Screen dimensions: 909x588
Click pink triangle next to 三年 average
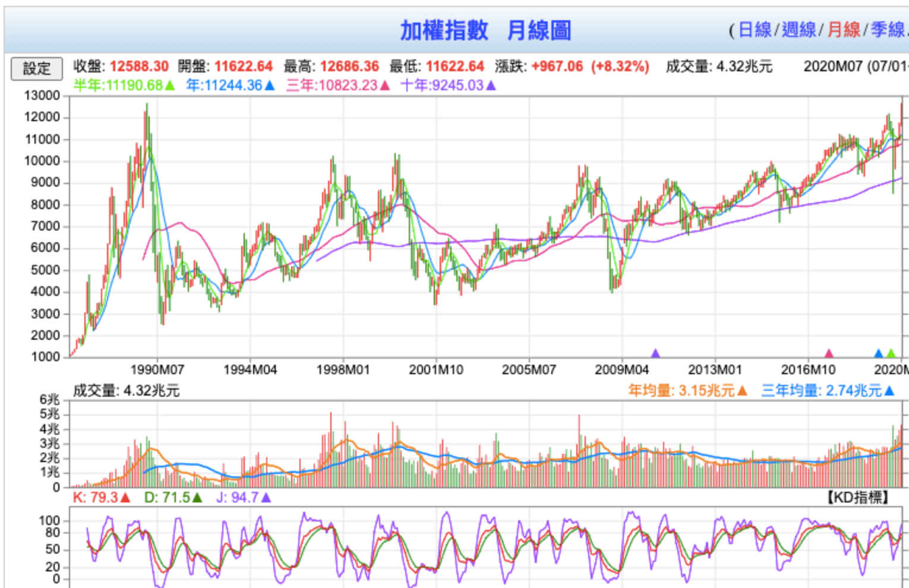click(385, 86)
